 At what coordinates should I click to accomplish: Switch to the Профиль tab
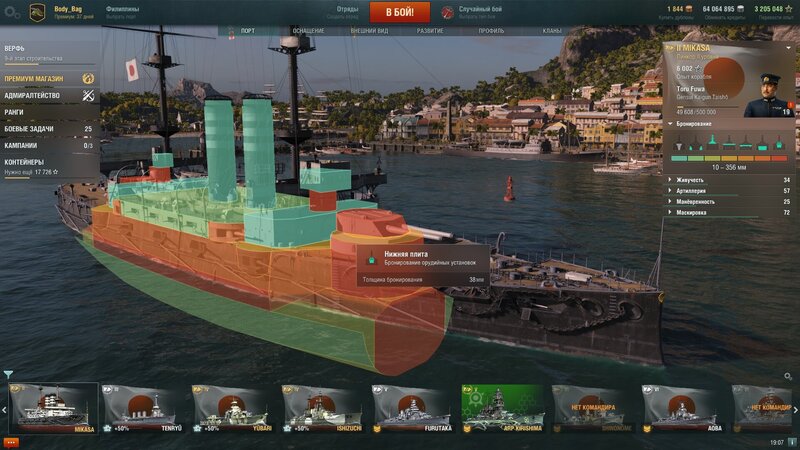(491, 31)
